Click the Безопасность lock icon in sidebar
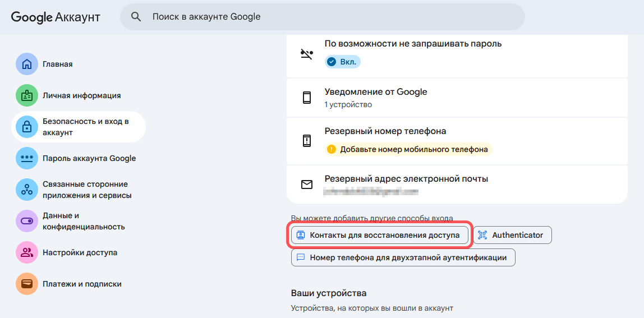Screen dimensions: 644x318 tap(26, 127)
